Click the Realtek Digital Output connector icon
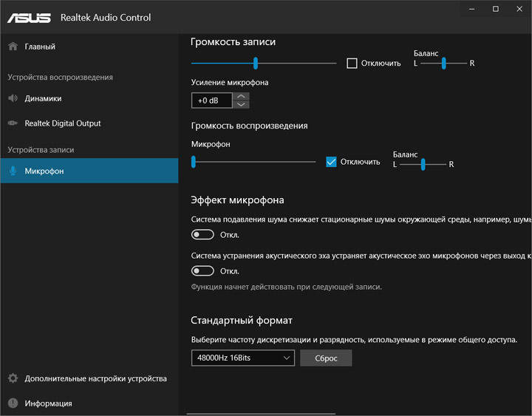532x416 pixels. click(13, 123)
